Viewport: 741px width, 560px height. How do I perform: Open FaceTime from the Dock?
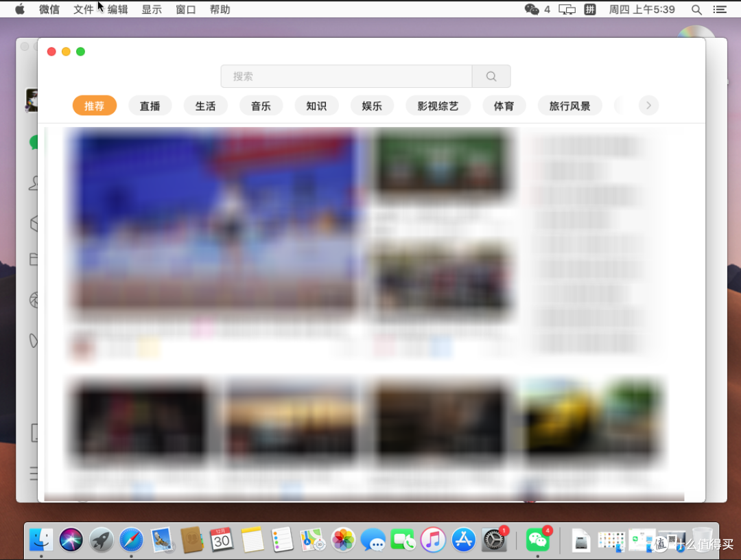point(403,539)
